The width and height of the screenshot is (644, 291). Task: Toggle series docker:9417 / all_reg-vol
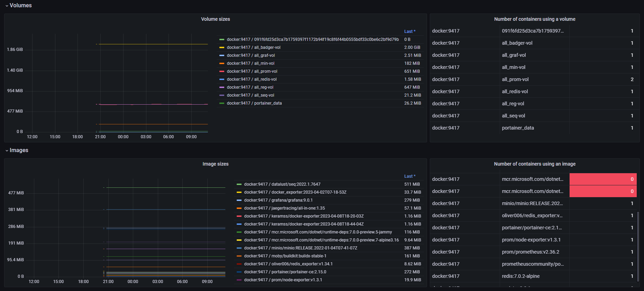point(250,87)
